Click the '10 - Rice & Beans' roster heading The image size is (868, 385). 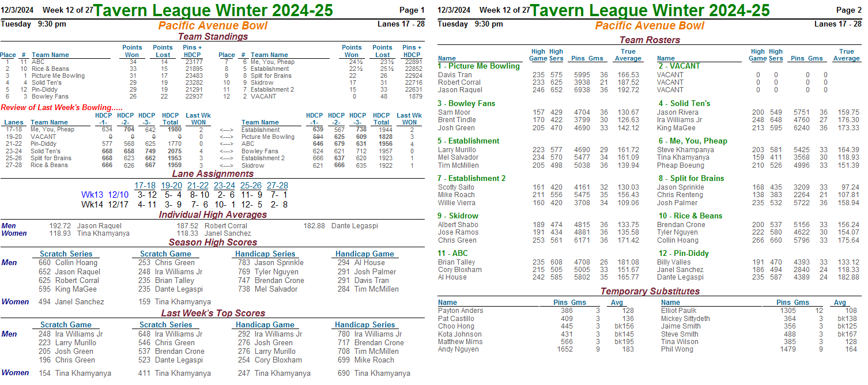point(690,216)
